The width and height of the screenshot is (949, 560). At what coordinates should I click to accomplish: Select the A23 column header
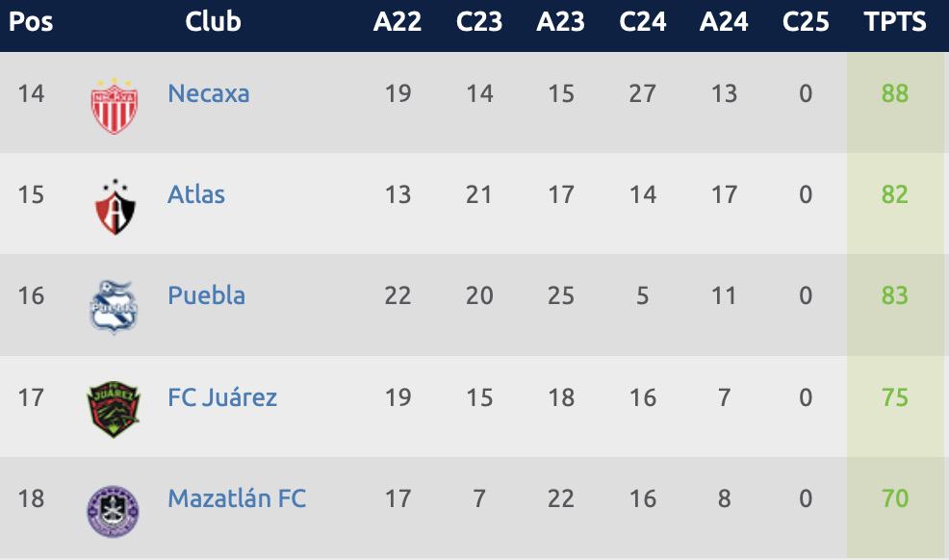(560, 21)
